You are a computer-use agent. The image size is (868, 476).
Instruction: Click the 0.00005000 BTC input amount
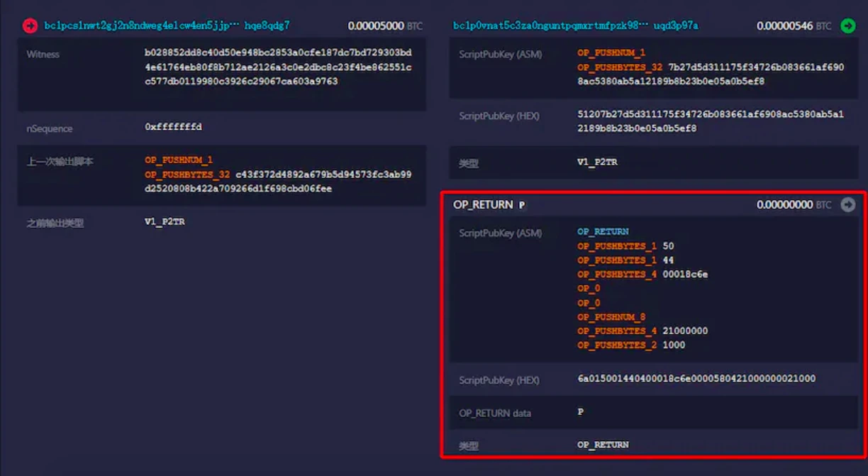point(384,26)
